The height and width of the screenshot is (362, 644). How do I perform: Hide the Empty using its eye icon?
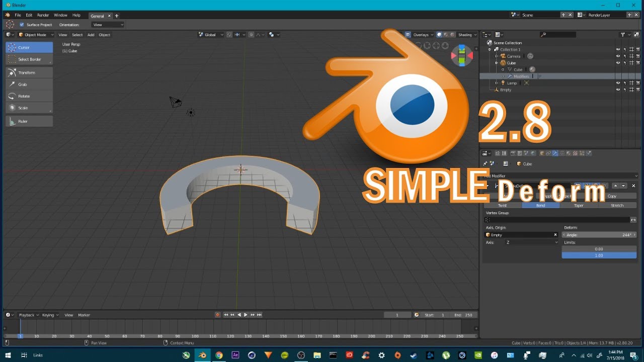[618, 89]
